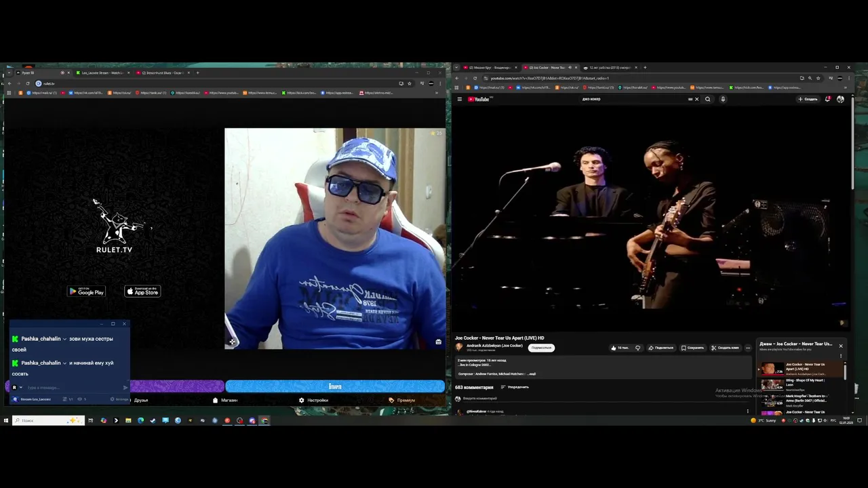This screenshot has height=488, width=868.
Task: Open the YouTube account avatar menu
Action: (840, 99)
